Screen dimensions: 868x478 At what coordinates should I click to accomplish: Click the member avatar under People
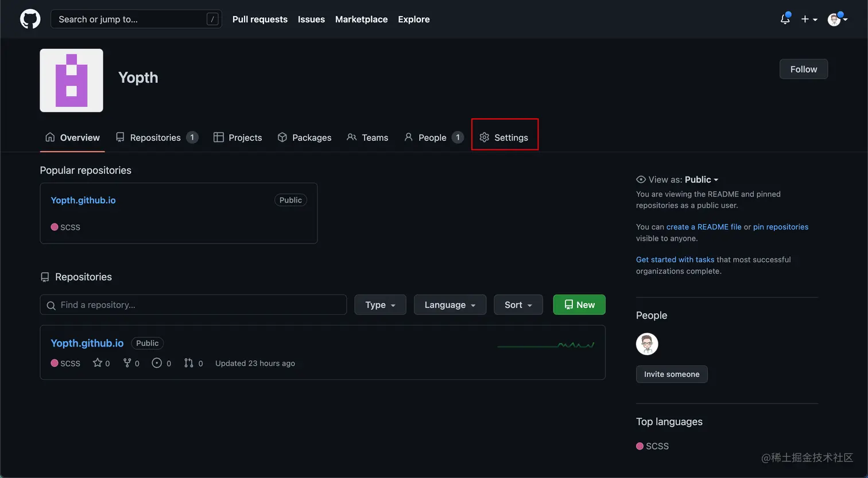(x=647, y=344)
